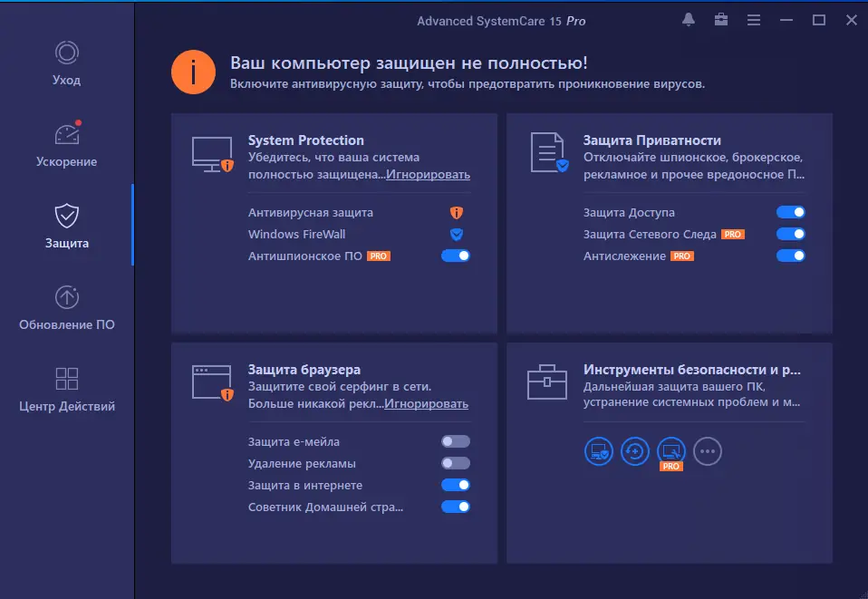Open the rescue restore circular arrow tool
The width and height of the screenshot is (868, 599).
pyautogui.click(x=634, y=451)
